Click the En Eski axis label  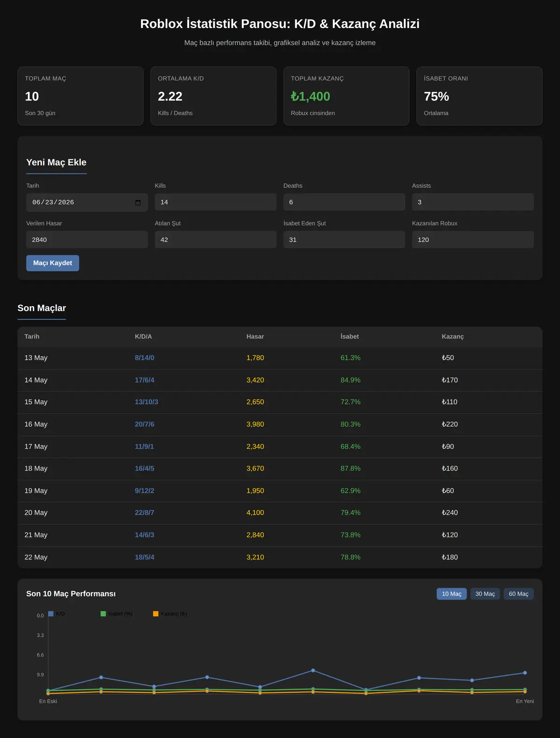coord(48,701)
